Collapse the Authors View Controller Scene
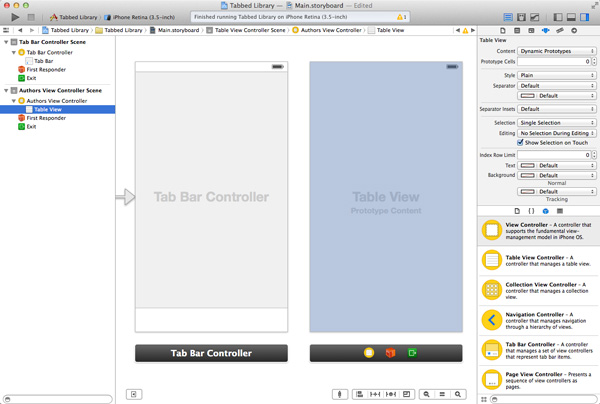 6,91
